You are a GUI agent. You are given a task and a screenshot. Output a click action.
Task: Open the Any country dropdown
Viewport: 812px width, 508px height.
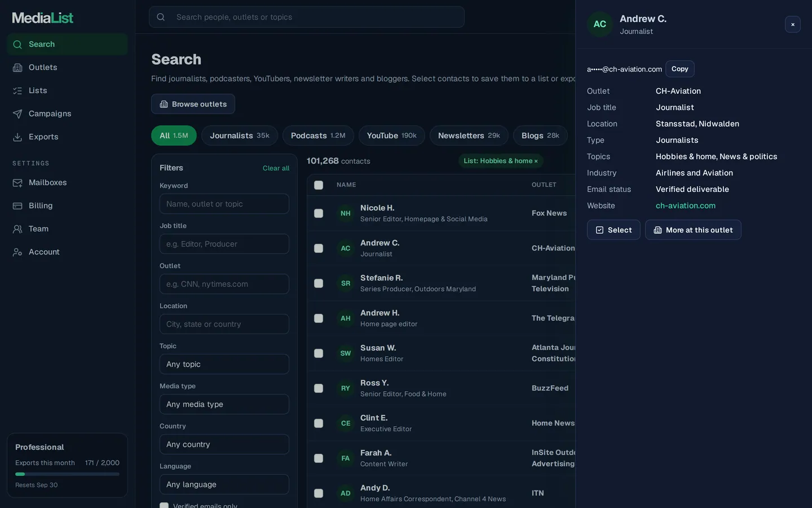click(224, 444)
